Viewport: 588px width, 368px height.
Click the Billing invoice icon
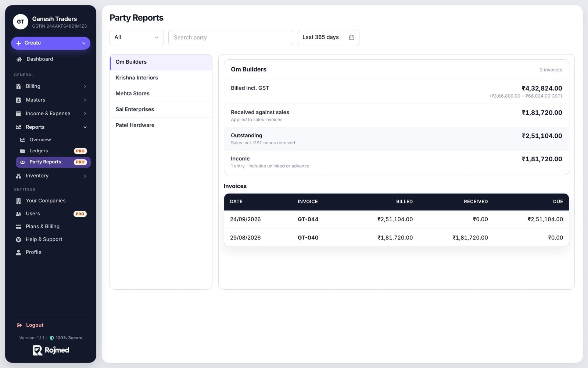pos(18,86)
